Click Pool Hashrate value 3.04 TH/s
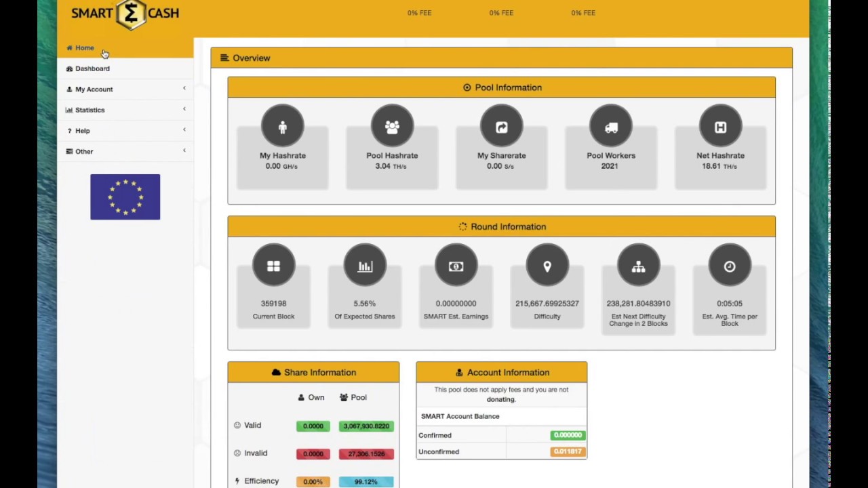The image size is (868, 488). click(392, 166)
